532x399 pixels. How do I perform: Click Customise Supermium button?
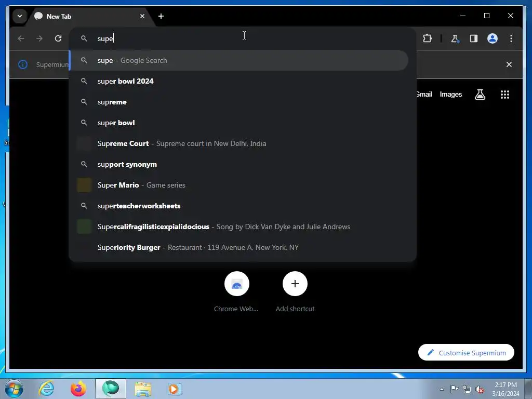[466, 353]
